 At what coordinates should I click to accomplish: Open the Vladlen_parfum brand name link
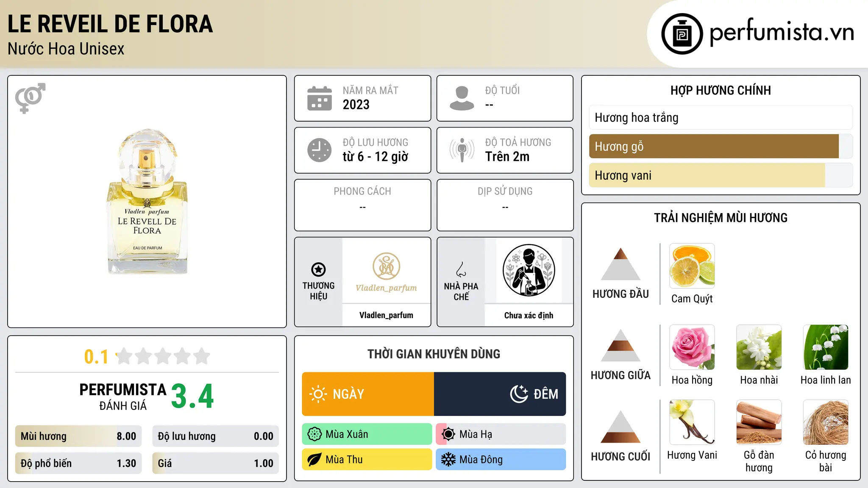[386, 315]
